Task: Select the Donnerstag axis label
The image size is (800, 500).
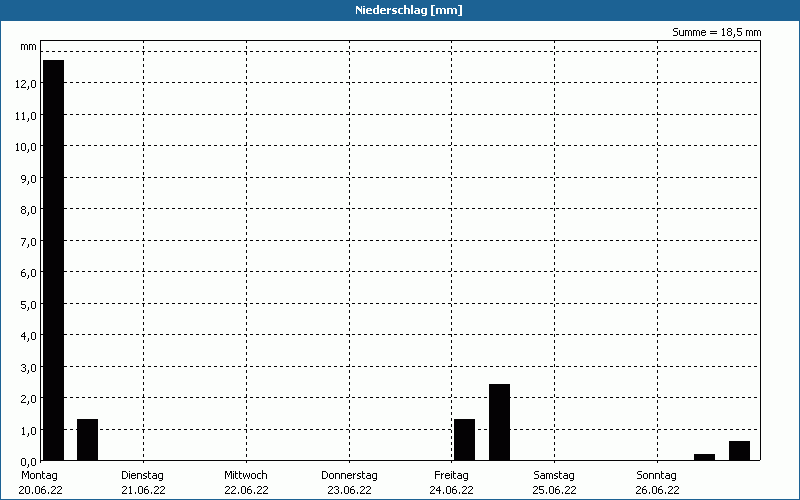Action: pos(349,476)
